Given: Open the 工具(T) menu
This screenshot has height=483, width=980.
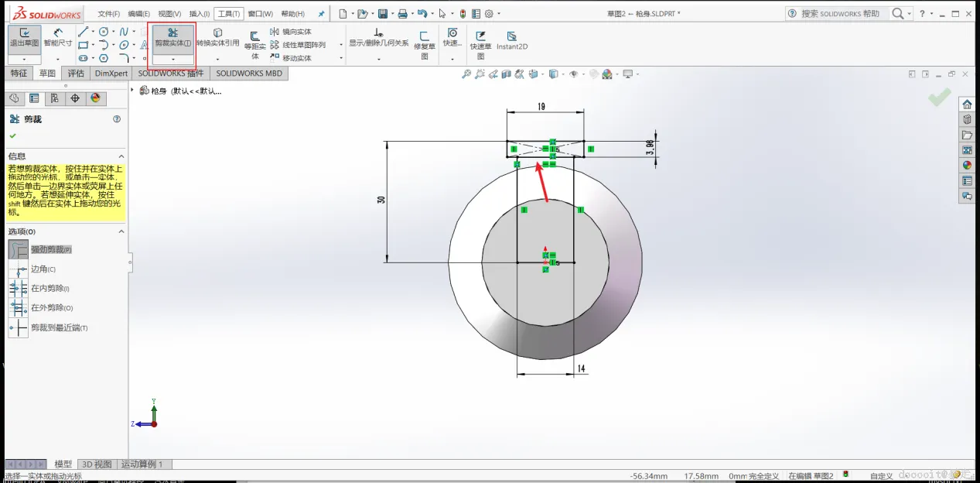Looking at the screenshot, I should pos(228,14).
